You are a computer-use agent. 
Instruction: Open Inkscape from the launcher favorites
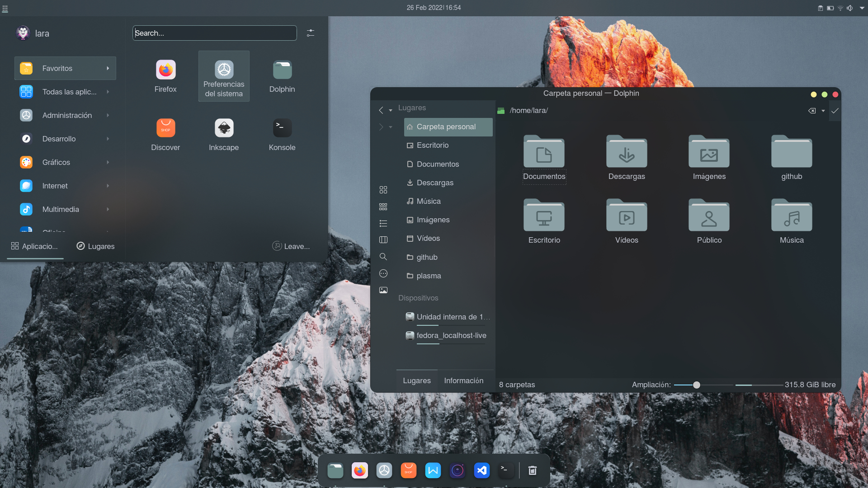[224, 134]
